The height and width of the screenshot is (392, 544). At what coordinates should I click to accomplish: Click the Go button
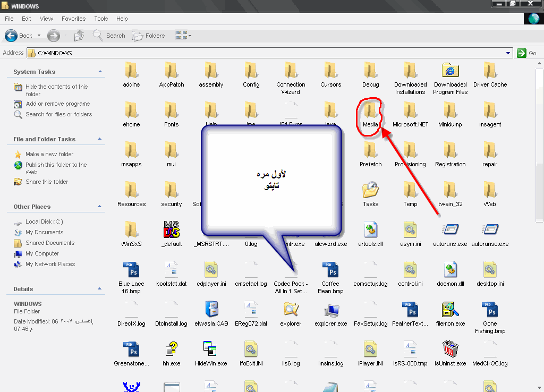pos(526,53)
